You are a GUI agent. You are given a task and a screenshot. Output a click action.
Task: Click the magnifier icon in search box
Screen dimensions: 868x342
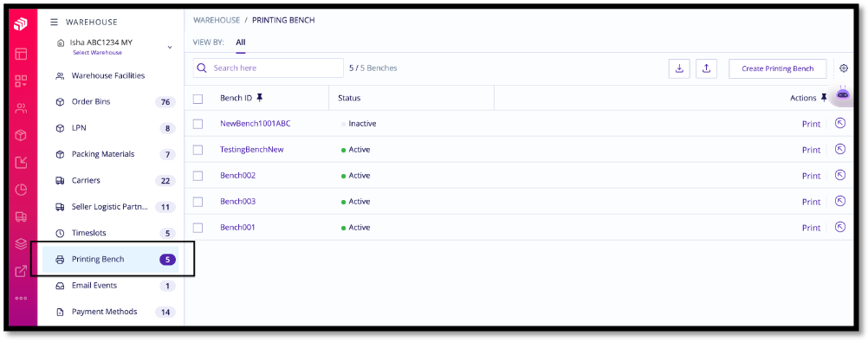point(203,68)
